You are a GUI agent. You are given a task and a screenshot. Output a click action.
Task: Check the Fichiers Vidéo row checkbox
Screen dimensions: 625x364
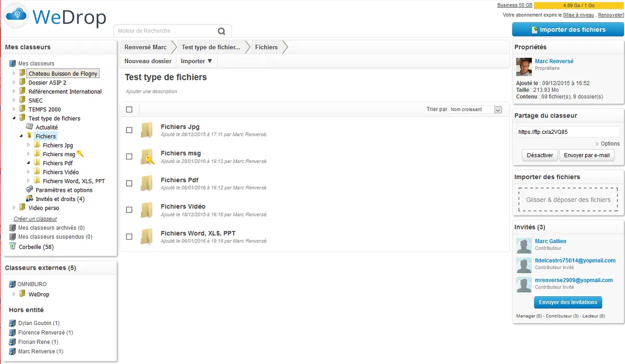[x=129, y=210]
